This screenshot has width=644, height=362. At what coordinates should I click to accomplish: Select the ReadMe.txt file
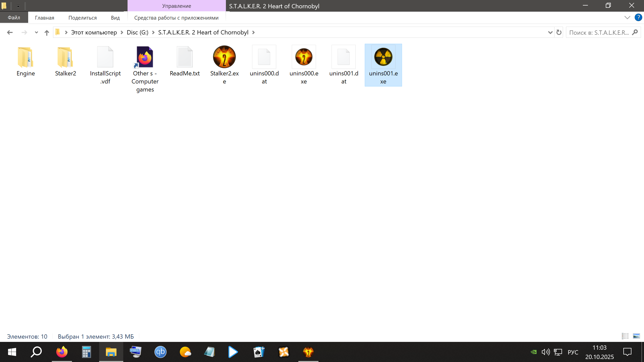[185, 57]
